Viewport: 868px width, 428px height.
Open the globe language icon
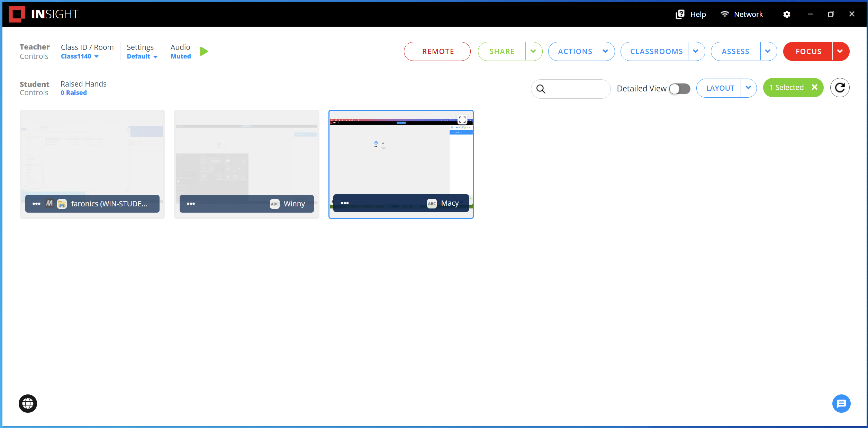tap(28, 403)
